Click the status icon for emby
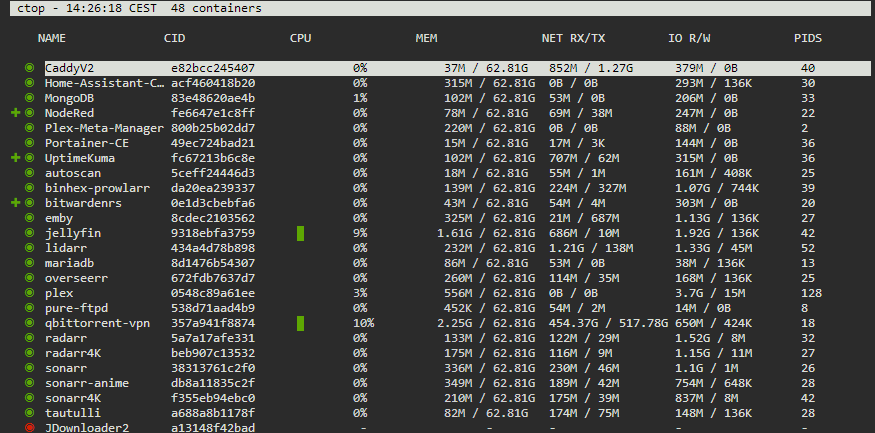 coord(30,218)
